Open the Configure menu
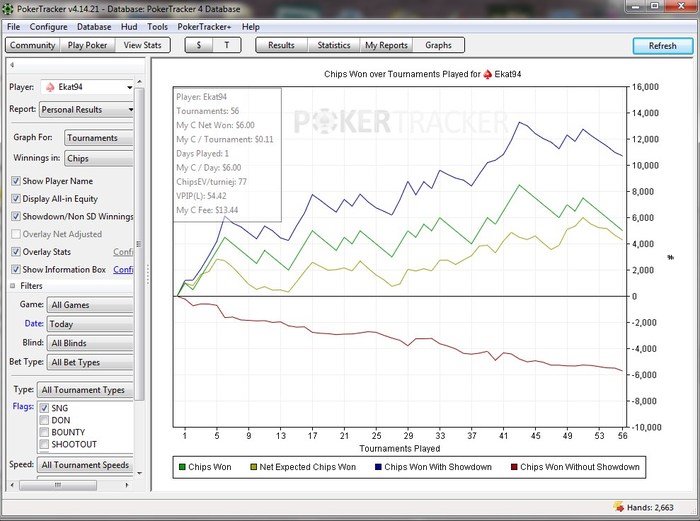700x521 pixels. pyautogui.click(x=48, y=27)
